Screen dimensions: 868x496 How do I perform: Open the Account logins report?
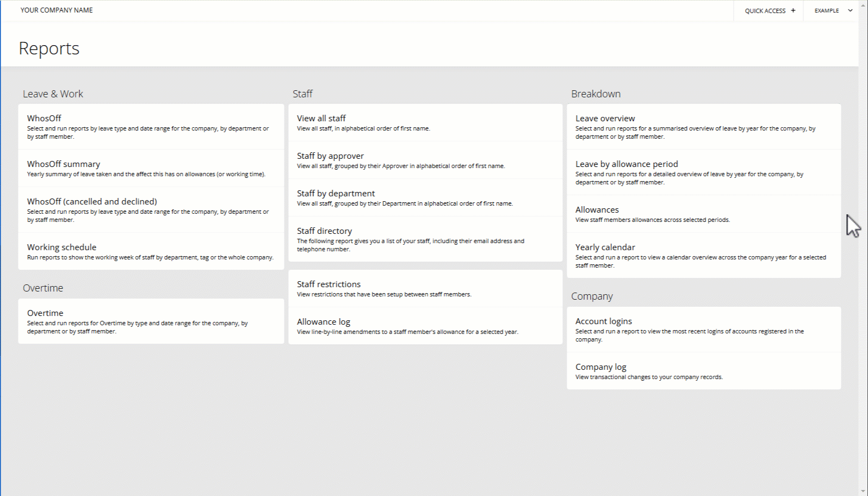(704, 330)
